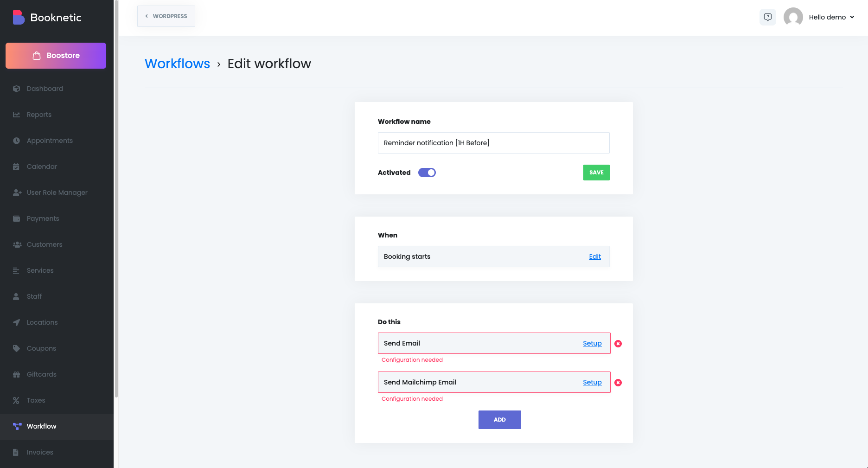This screenshot has height=468, width=868.
Task: Open the Giftcards label in sidebar
Action: (x=42, y=374)
